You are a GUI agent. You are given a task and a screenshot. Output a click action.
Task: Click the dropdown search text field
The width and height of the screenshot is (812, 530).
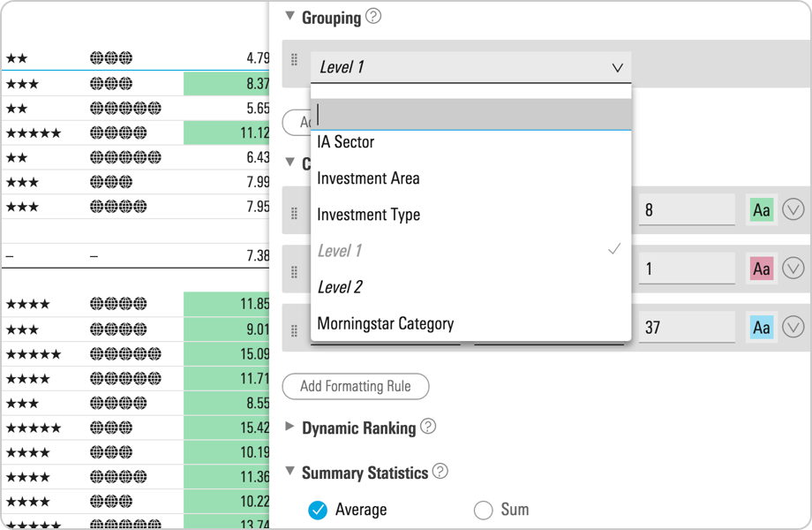[x=471, y=114]
